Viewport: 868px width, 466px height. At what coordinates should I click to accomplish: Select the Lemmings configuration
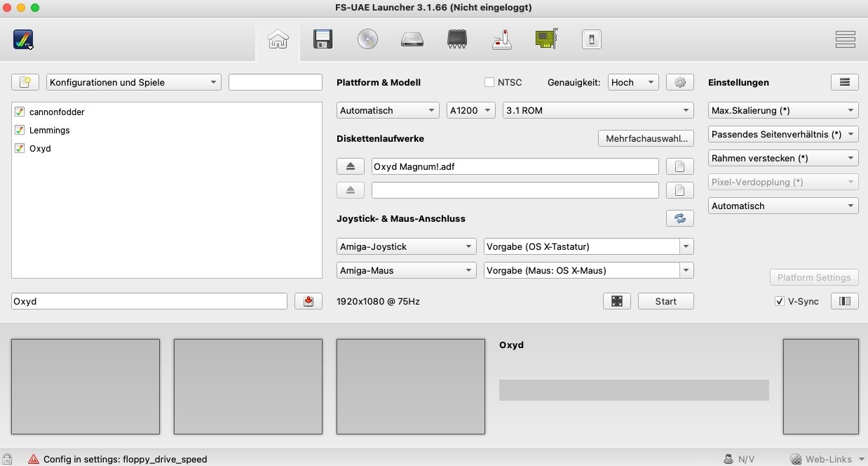point(167,130)
